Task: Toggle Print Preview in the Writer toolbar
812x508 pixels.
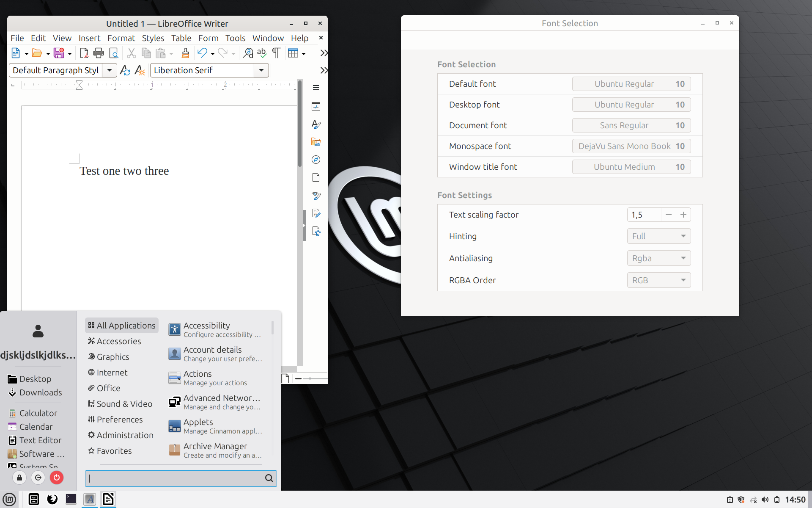Action: pyautogui.click(x=114, y=53)
